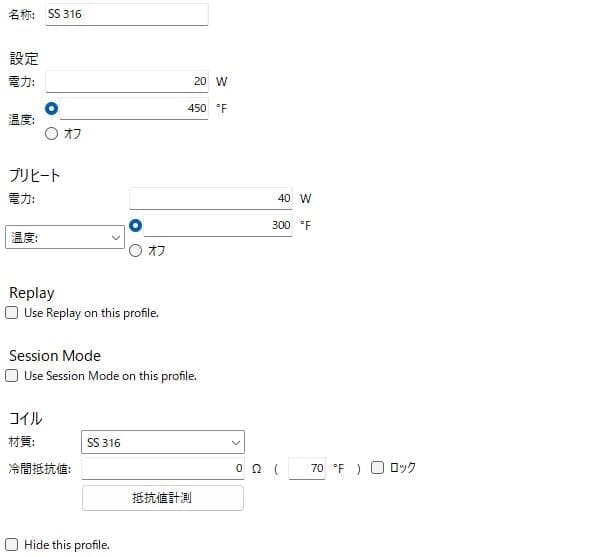Select the 300 °F preheat radio button

135,225
